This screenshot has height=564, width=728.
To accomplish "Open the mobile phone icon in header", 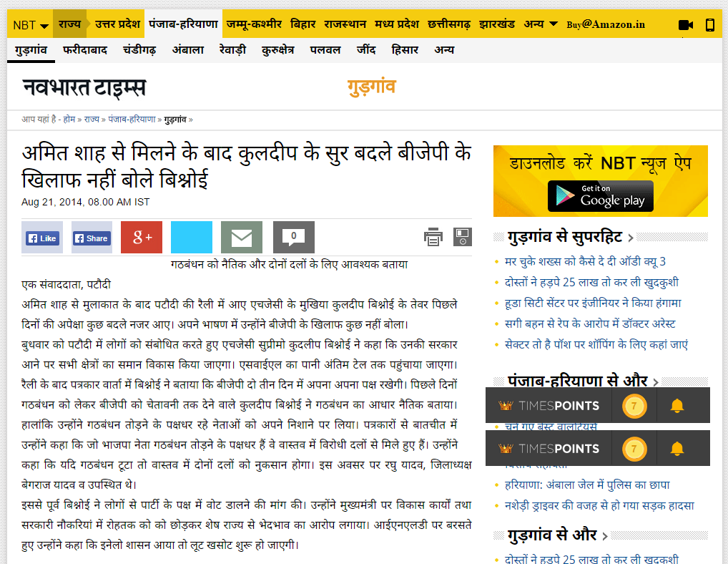I will coord(710,25).
